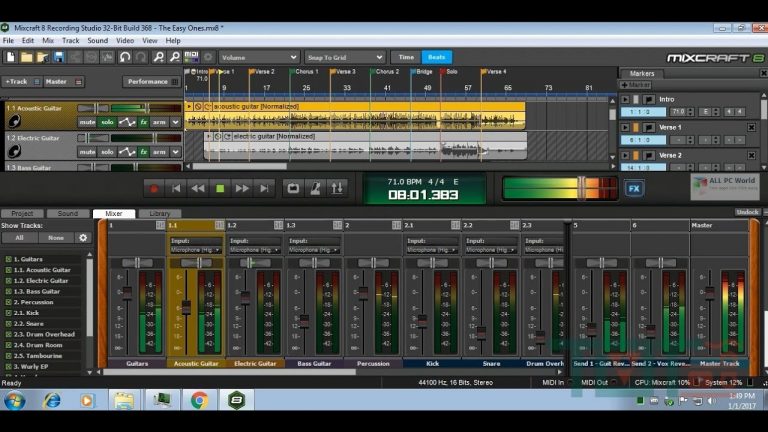
Task: Toggle solo on the Acoustic Guitar track
Action: click(107, 122)
